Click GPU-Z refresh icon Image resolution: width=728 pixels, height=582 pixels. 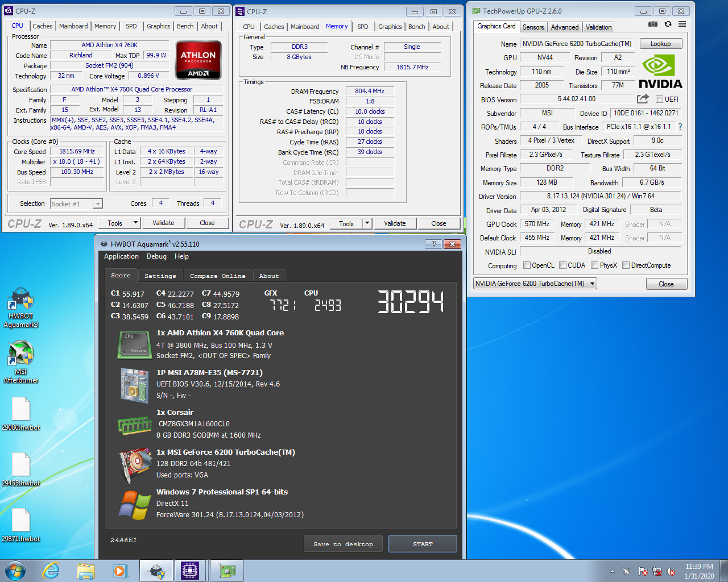668,24
